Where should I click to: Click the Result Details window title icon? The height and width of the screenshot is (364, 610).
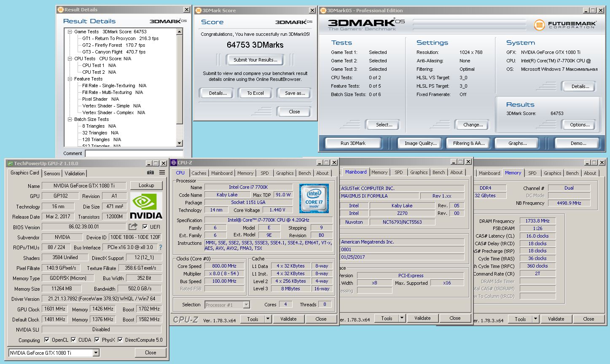click(x=61, y=10)
